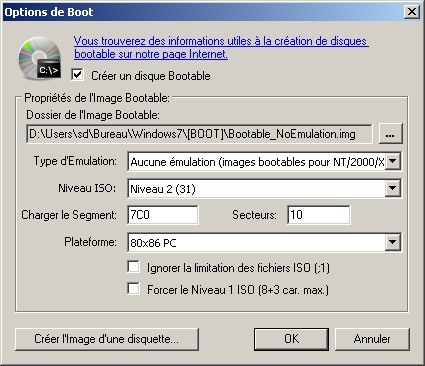
Task: Close the Options de Boot dialog
Action: tap(412, 12)
